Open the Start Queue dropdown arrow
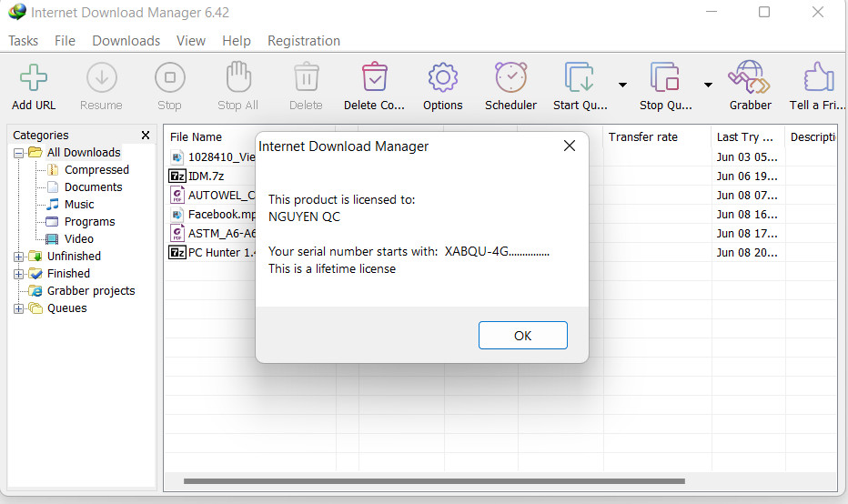The height and width of the screenshot is (504, 848). pyautogui.click(x=622, y=85)
